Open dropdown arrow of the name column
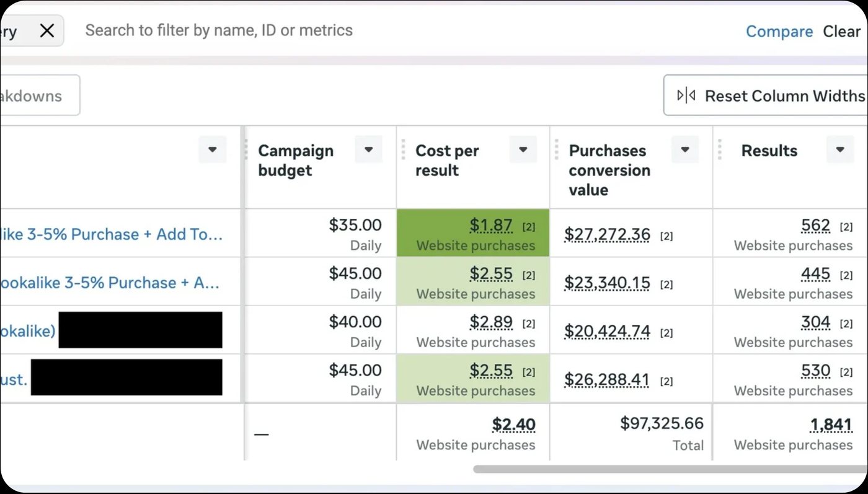Viewport: 868px width, 494px height. (213, 150)
